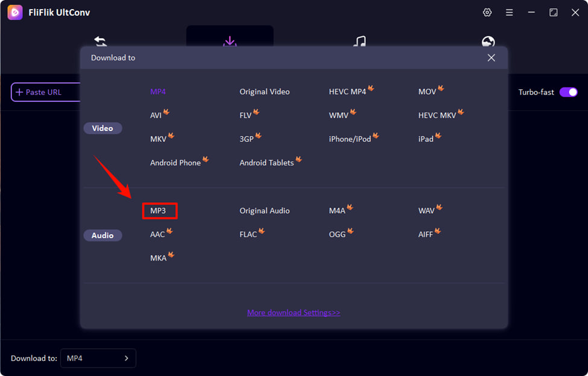Select the Audio category label

point(103,235)
